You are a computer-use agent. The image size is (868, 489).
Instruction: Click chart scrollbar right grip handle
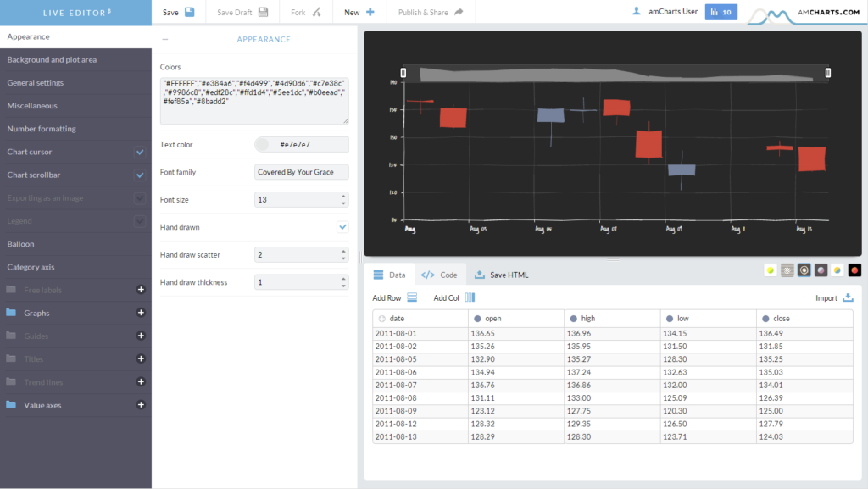coord(827,73)
